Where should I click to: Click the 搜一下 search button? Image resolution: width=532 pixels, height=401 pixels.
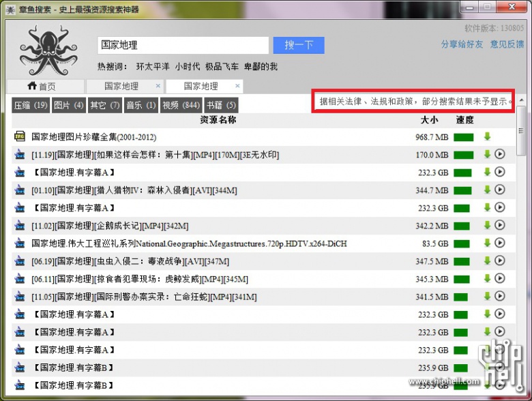[299, 45]
